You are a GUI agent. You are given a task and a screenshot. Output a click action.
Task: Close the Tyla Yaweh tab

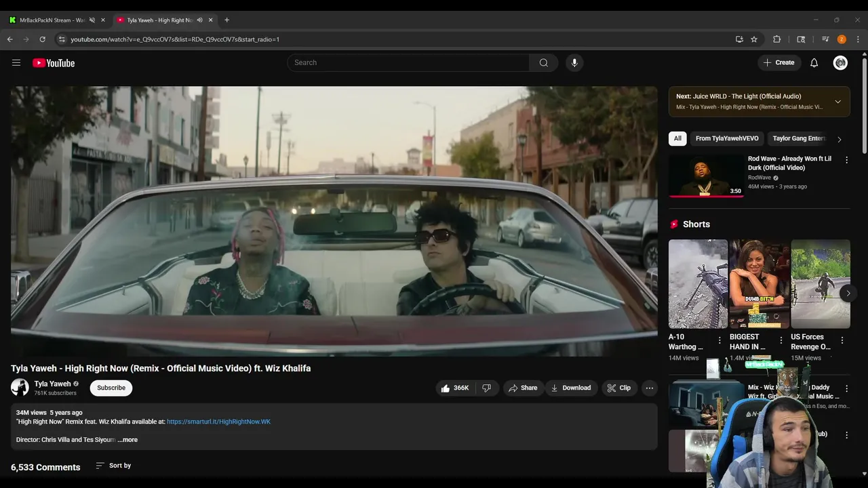[x=210, y=20]
